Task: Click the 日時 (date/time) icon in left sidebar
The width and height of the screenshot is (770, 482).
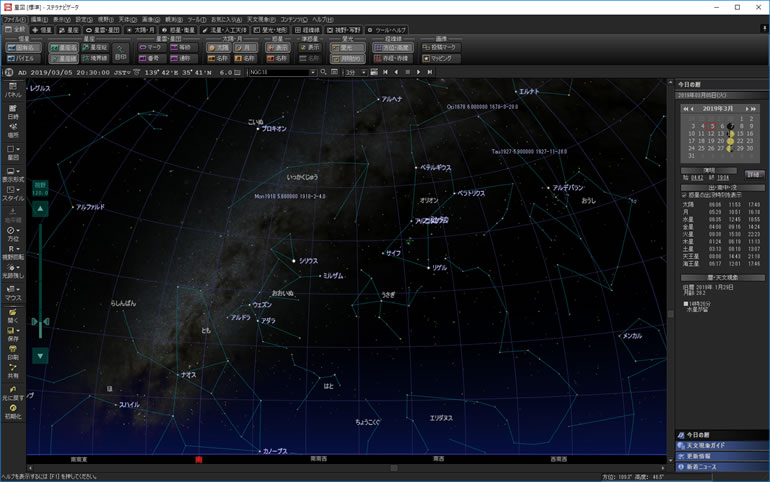Action: (13, 112)
